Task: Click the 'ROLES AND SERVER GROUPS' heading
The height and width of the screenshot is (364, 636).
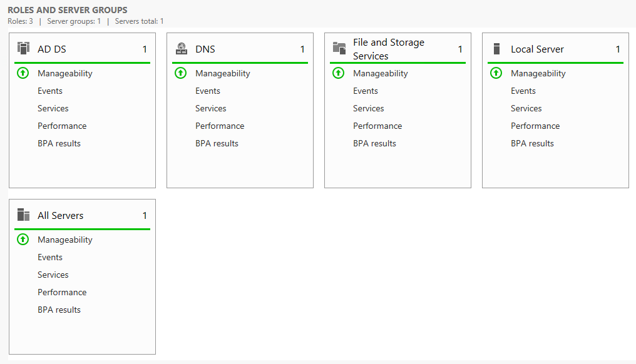Action: [x=68, y=10]
